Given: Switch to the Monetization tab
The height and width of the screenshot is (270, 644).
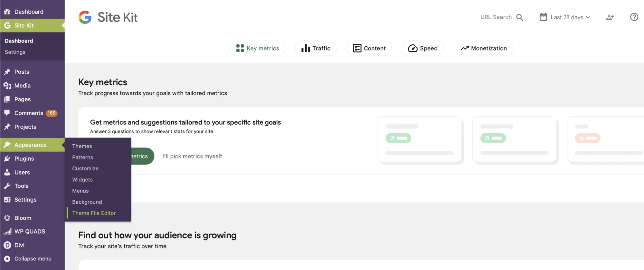Looking at the screenshot, I should coord(483,48).
